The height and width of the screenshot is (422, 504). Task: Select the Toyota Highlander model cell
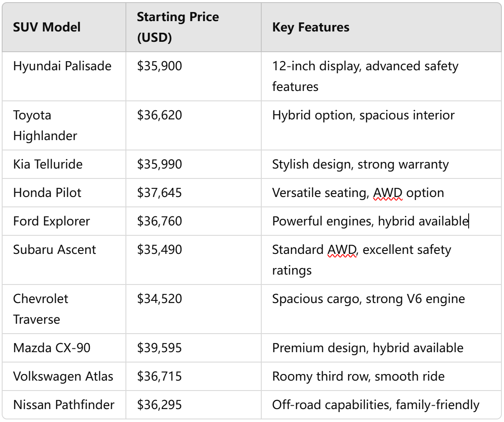point(64,126)
